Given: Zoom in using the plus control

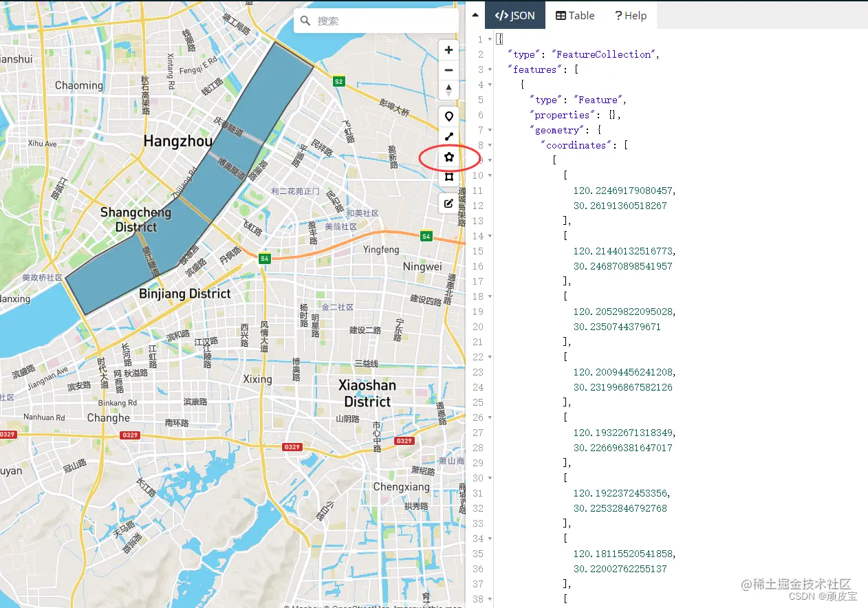Looking at the screenshot, I should click(448, 50).
